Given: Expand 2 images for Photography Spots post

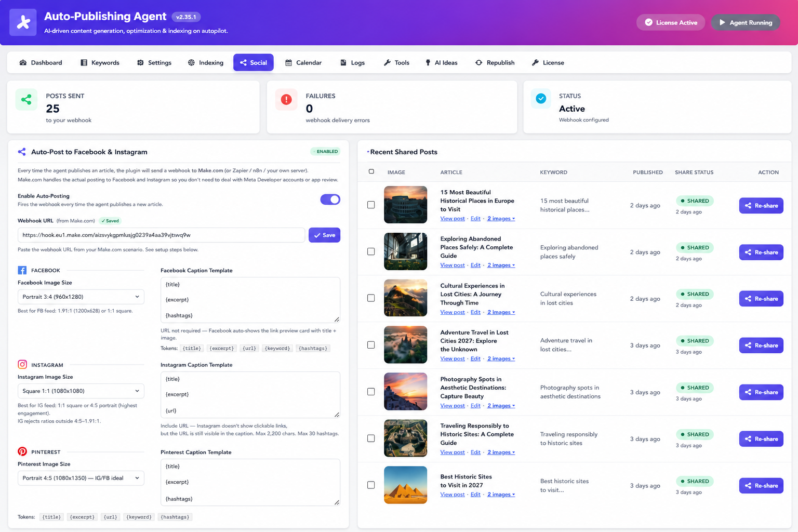Looking at the screenshot, I should (501, 406).
